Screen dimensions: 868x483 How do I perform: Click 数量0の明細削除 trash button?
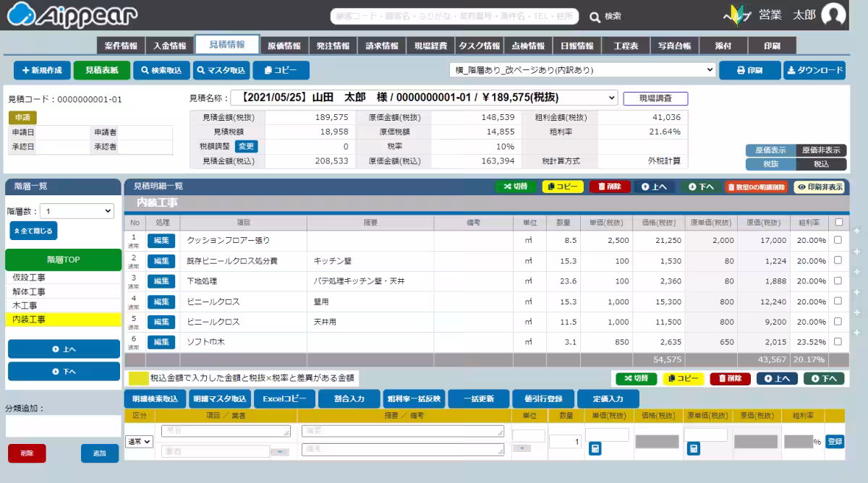tap(755, 187)
